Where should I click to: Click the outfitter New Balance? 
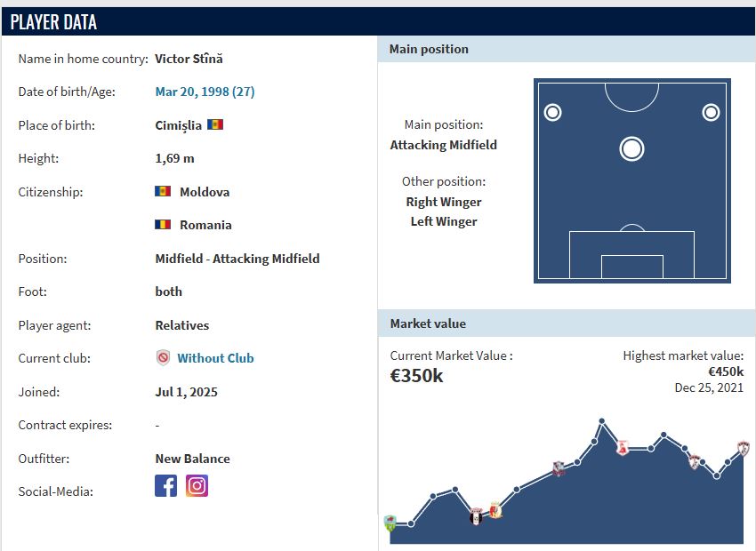[x=192, y=459]
